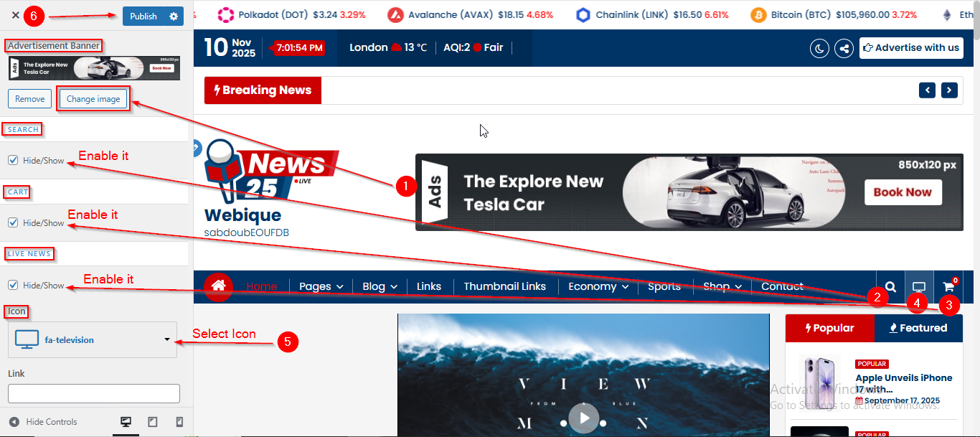Click the live news monitor icon
Viewport: 980px width, 437px height.
(919, 286)
